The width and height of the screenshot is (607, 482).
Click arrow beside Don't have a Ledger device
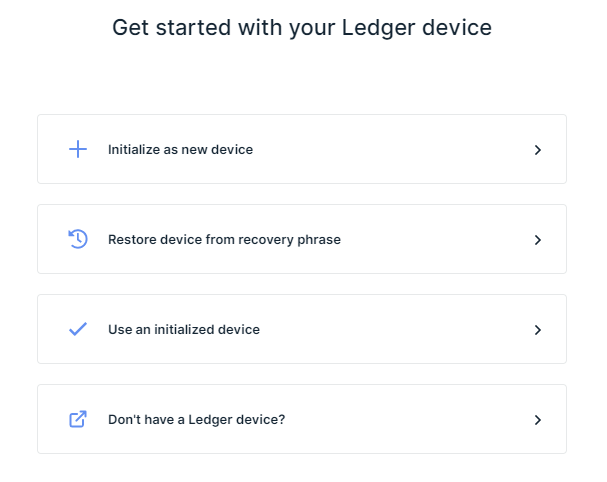coord(538,420)
